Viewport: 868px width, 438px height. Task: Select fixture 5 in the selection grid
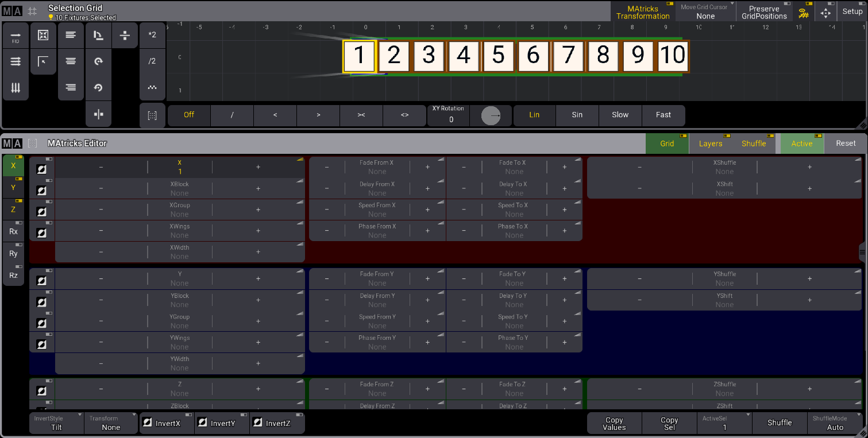[x=498, y=56]
